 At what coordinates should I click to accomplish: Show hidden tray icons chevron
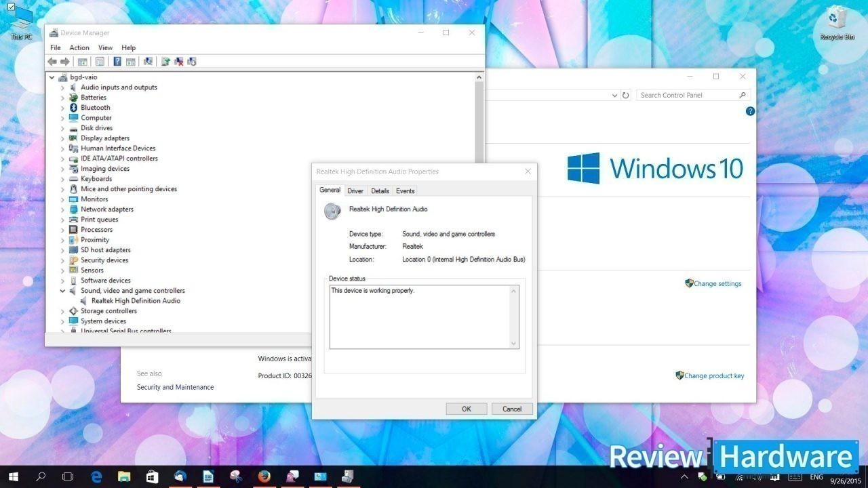(686, 477)
